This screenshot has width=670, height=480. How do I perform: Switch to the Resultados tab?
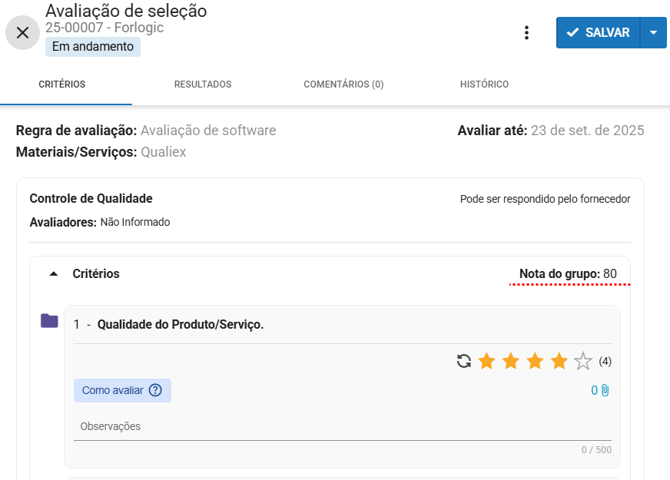click(202, 85)
